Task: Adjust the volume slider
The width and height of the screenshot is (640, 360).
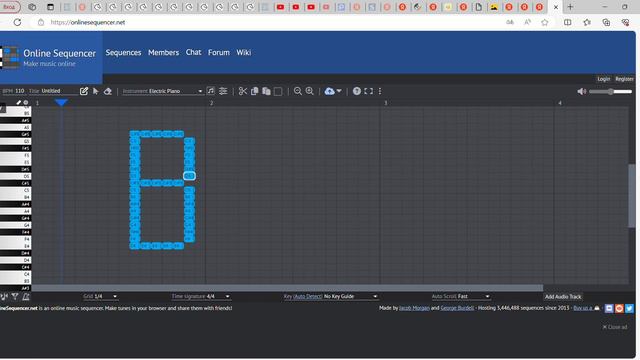Action: [x=611, y=91]
